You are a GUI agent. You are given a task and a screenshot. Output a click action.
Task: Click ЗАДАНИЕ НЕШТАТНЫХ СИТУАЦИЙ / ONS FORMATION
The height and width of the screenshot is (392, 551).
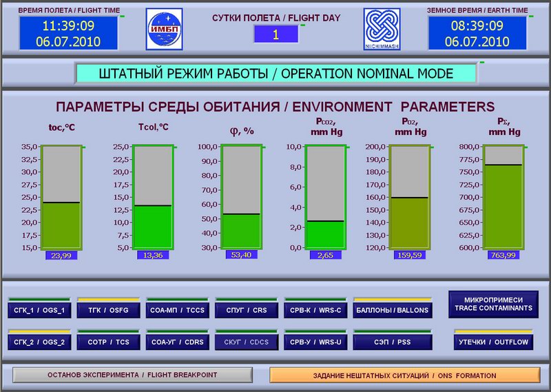pyautogui.click(x=404, y=375)
